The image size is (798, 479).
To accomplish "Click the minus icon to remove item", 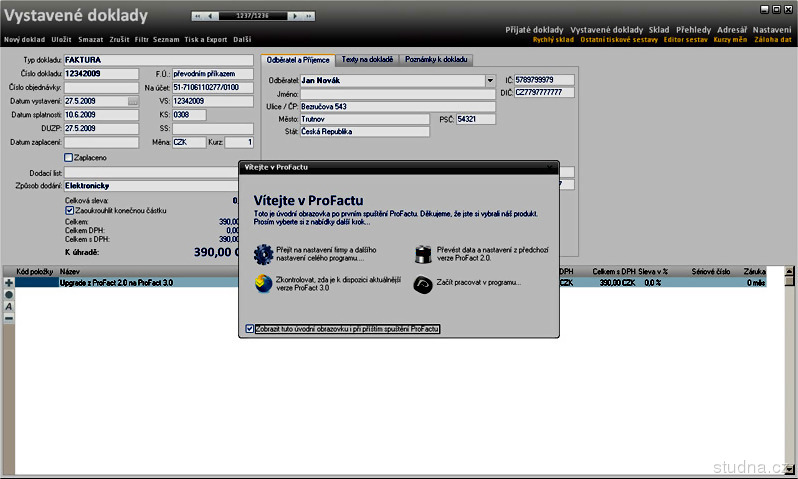I will [9, 319].
